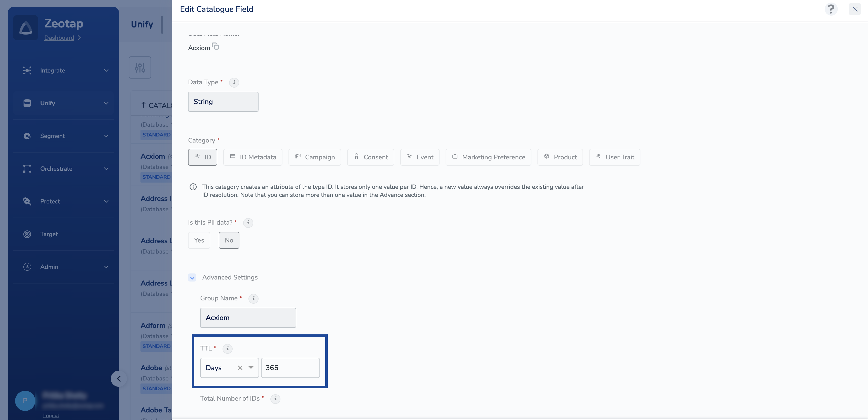This screenshot has width=868, height=420.
Task: Click the Data Type info icon
Action: click(x=234, y=82)
